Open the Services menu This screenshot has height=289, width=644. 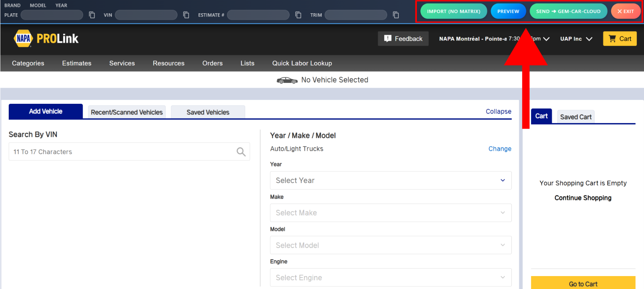coord(122,63)
